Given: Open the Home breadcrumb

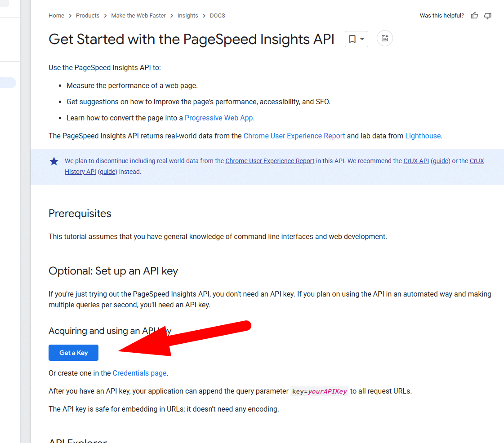Looking at the screenshot, I should tap(56, 16).
